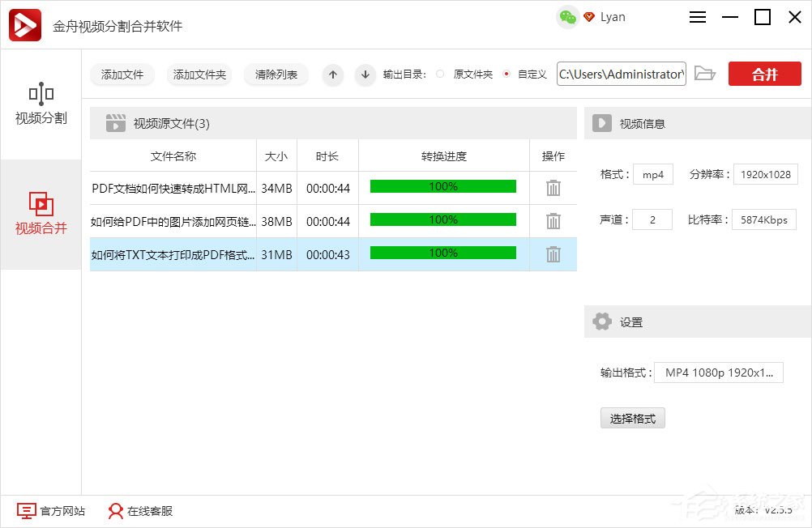Open the hamburger menu in title bar
Image resolution: width=812 pixels, height=528 pixels.
[697, 16]
